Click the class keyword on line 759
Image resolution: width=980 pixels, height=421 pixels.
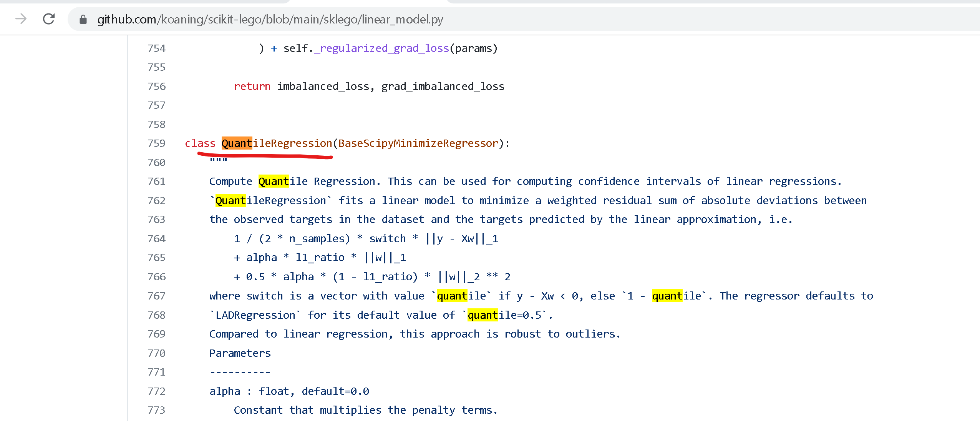[x=199, y=143]
